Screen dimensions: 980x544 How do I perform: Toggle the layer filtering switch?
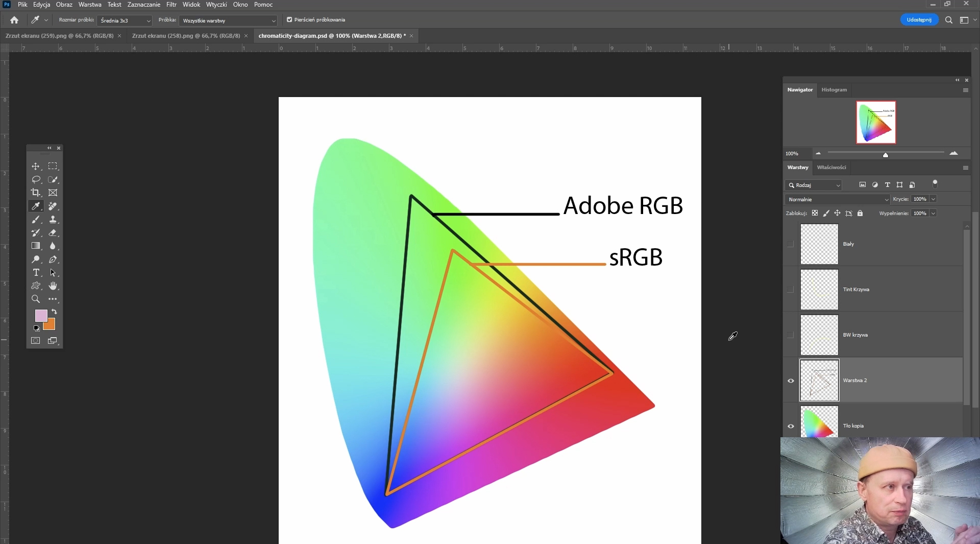pos(935,183)
